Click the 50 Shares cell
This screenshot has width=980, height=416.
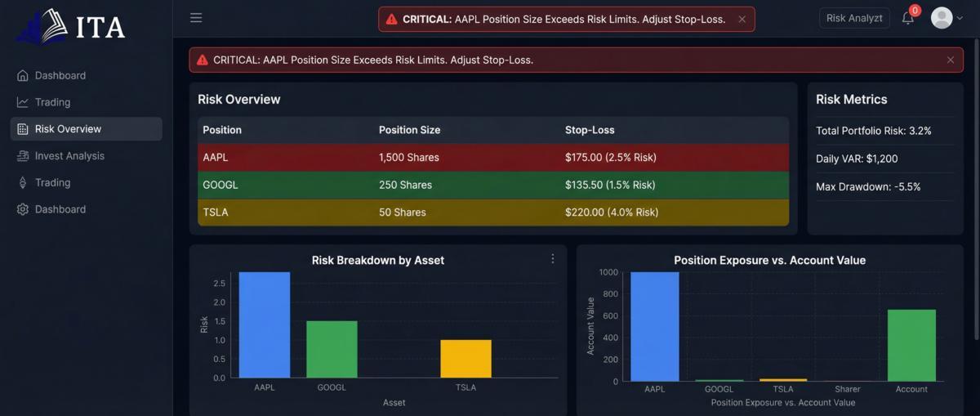pyautogui.click(x=403, y=212)
